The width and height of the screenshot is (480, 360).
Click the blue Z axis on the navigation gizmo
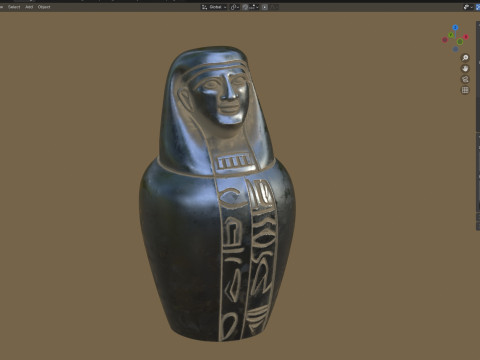tap(455, 28)
